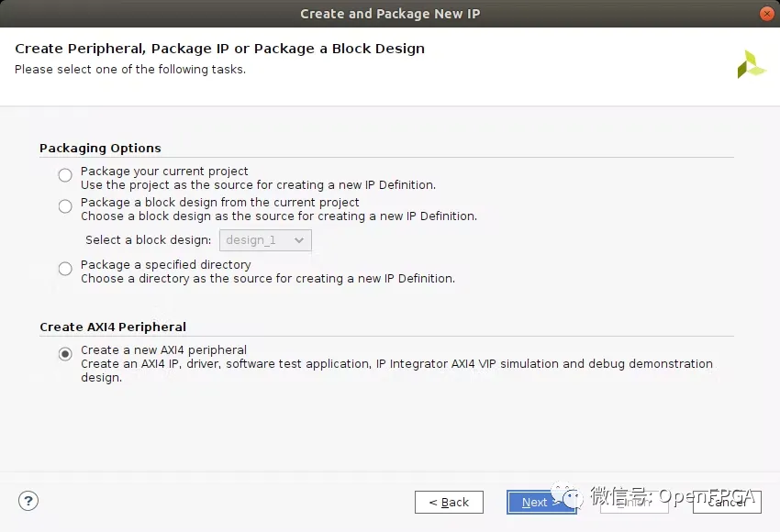Click the 'Create AXI4 Peripheral' section heading

pyautogui.click(x=113, y=327)
